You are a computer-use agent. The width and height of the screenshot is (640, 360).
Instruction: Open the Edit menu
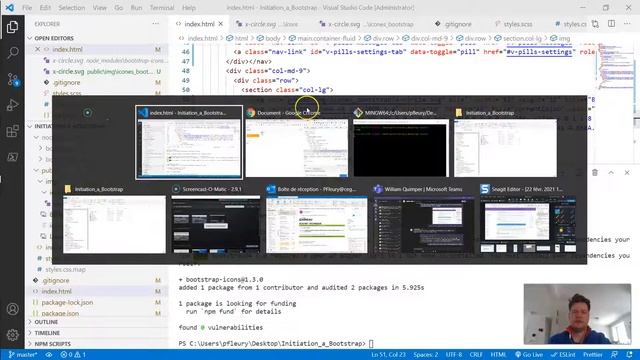click(x=45, y=8)
